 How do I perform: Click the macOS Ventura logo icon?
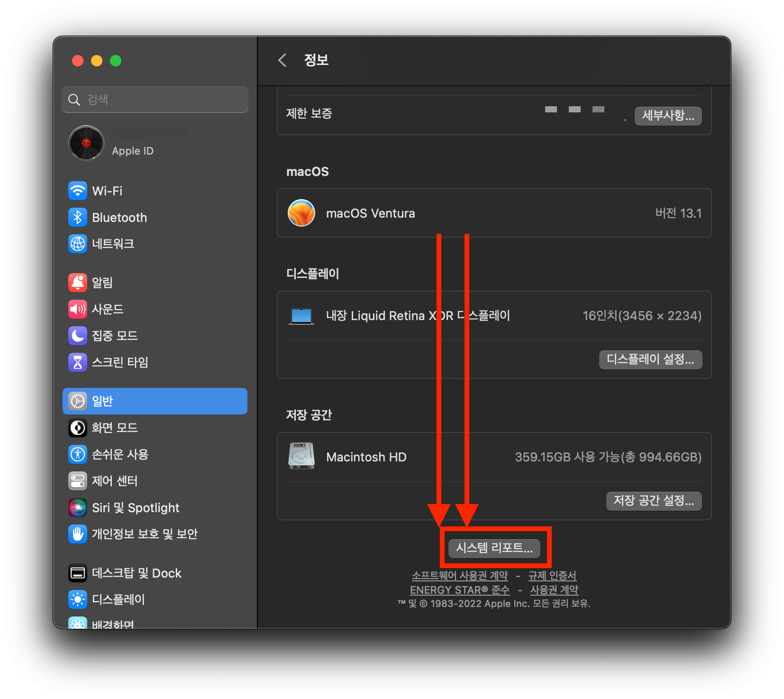point(301,213)
